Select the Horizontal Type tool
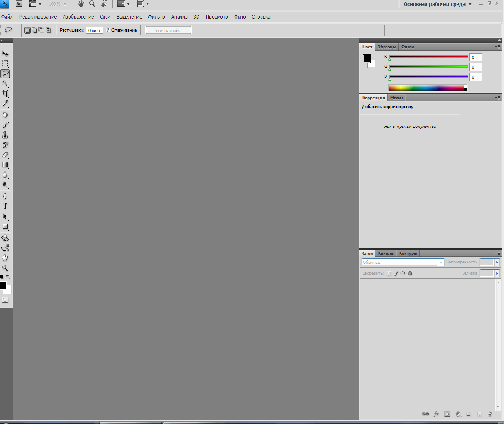504x424 pixels. [6, 206]
